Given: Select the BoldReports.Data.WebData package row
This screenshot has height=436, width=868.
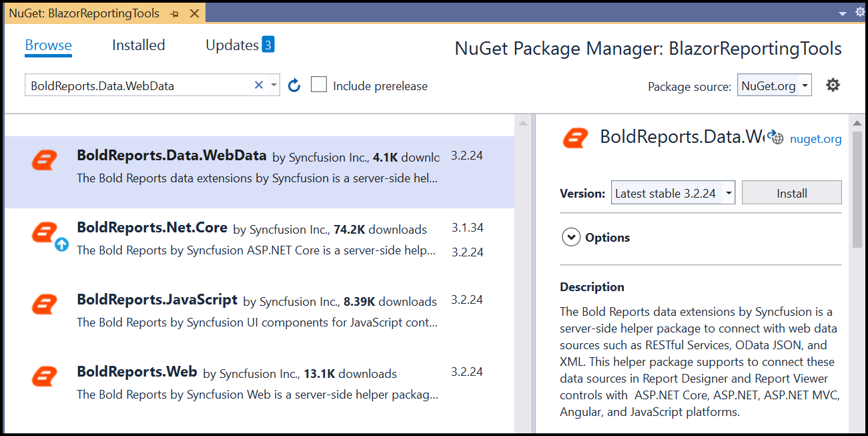Looking at the screenshot, I should coord(260,172).
